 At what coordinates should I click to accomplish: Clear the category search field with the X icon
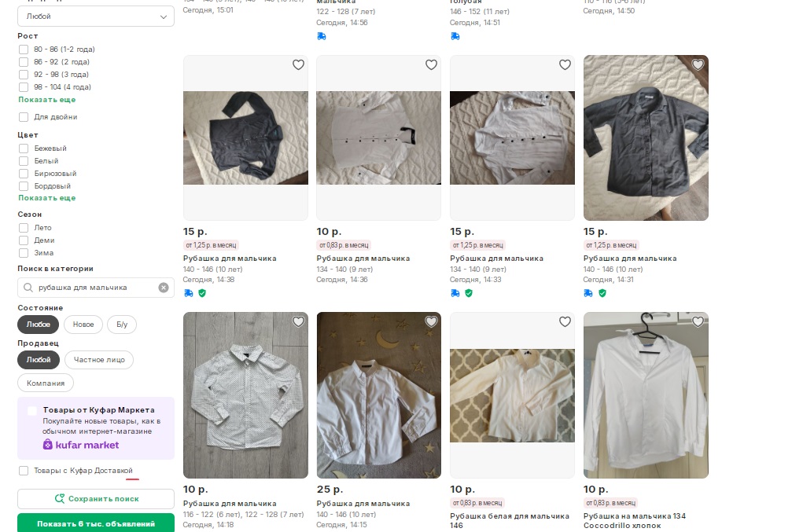point(164,288)
